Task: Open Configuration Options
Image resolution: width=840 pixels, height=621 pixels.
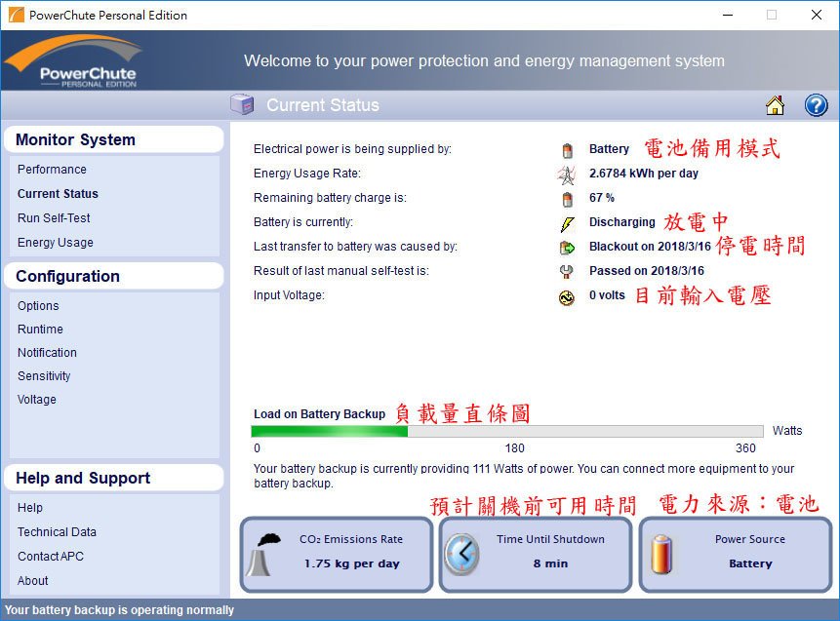Action: coord(38,306)
